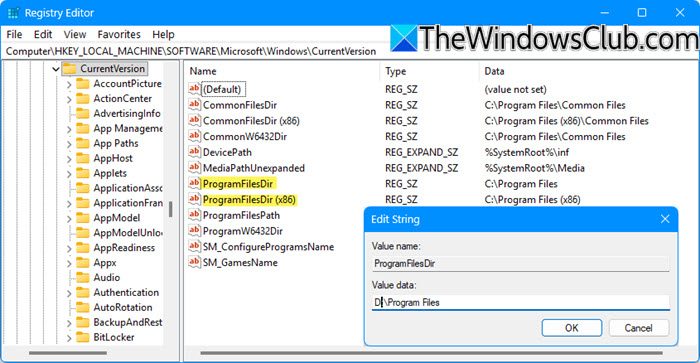Click the string icon beside (Default) value
The image size is (700, 363).
[x=194, y=89]
